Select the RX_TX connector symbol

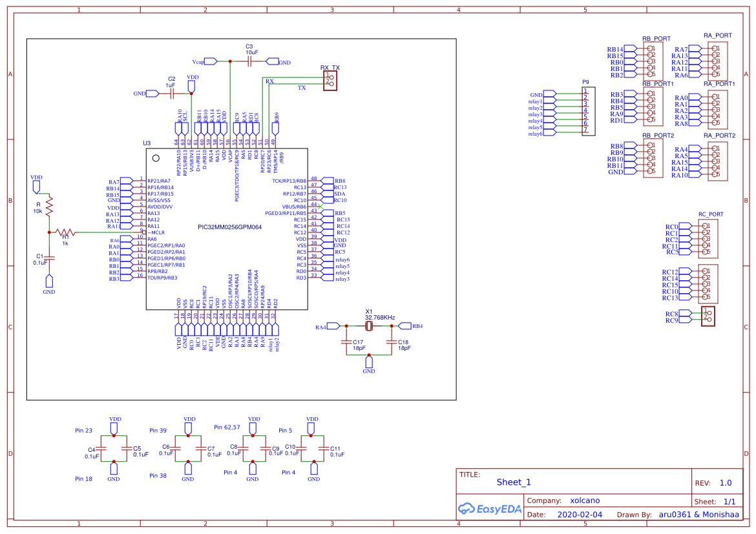pos(330,79)
